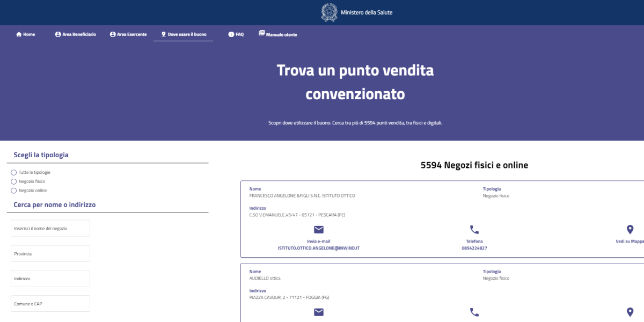
Task: Click the Ministero della Salute emblem logo
Action: (329, 12)
